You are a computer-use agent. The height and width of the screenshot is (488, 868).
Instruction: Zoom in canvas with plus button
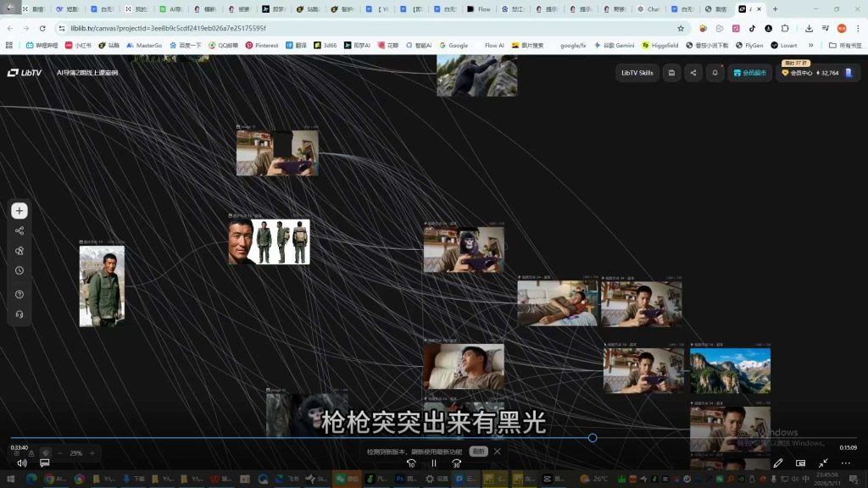tap(92, 453)
